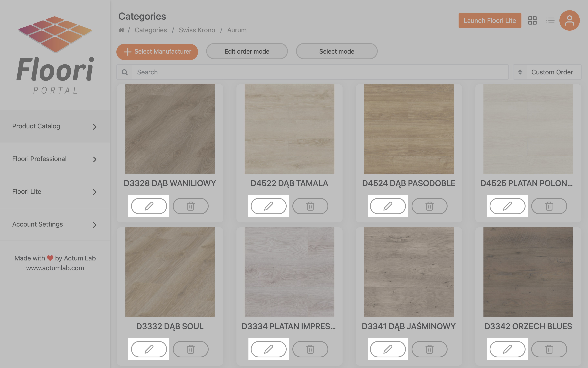This screenshot has height=368, width=588.
Task: Open D4522 DĄB TAMALA thumbnail
Action: point(289,129)
